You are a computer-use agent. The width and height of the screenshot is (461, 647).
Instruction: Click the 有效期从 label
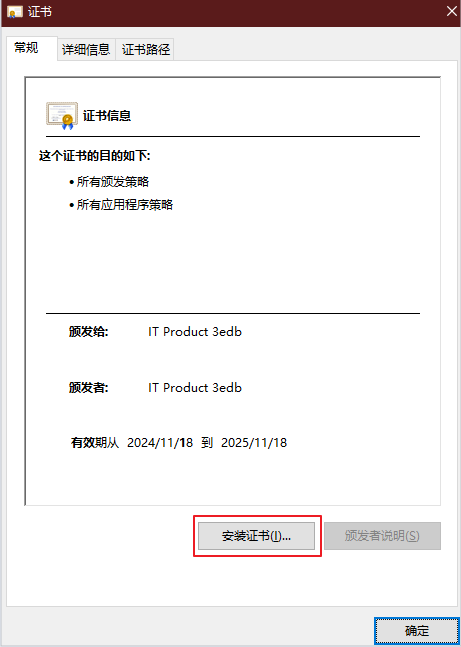point(95,443)
